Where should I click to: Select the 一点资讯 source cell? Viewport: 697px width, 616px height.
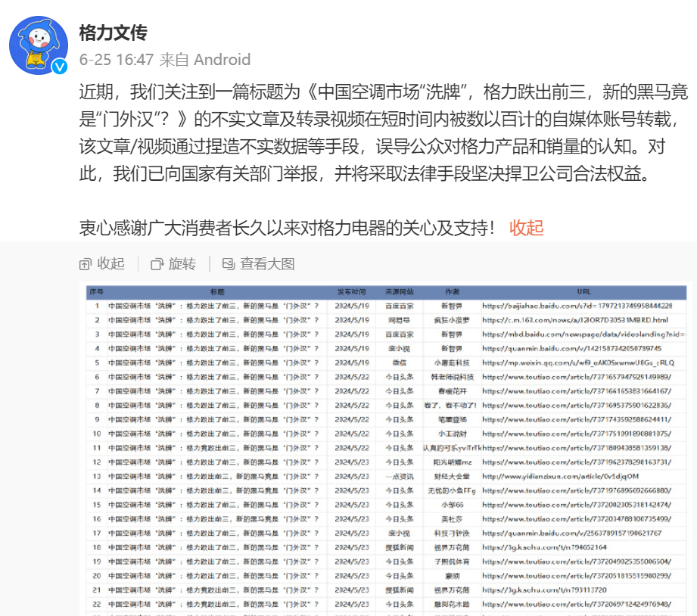[399, 477]
